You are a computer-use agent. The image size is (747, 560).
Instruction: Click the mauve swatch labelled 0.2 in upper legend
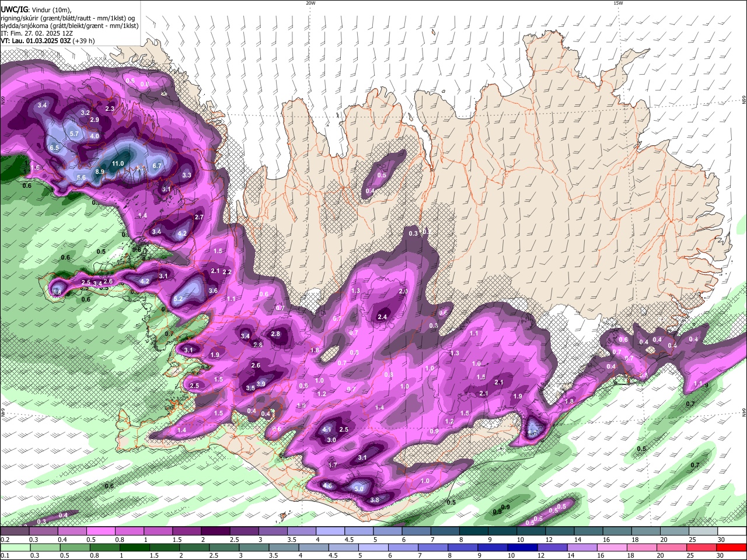point(15,531)
